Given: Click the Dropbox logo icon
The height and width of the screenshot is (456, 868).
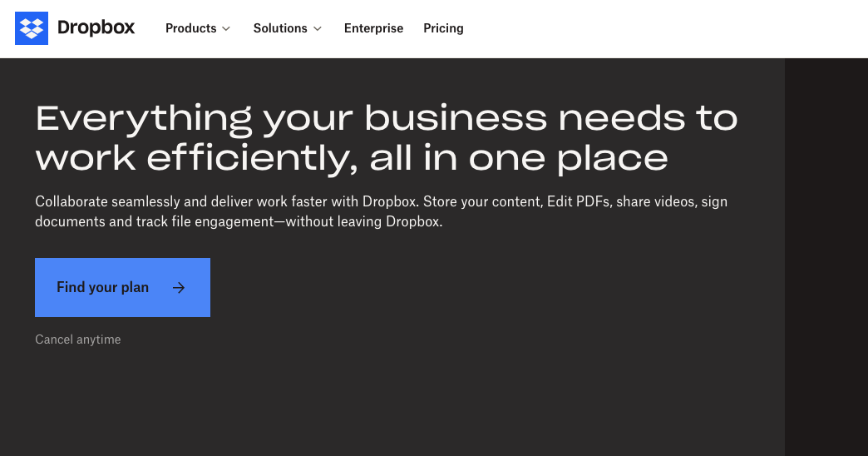Looking at the screenshot, I should click(x=32, y=28).
